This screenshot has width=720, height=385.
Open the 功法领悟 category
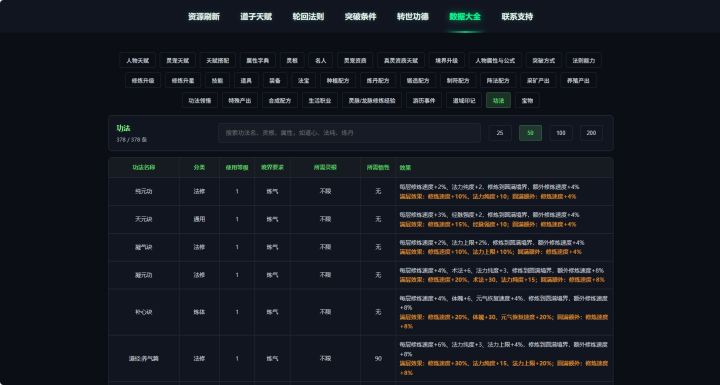point(200,101)
